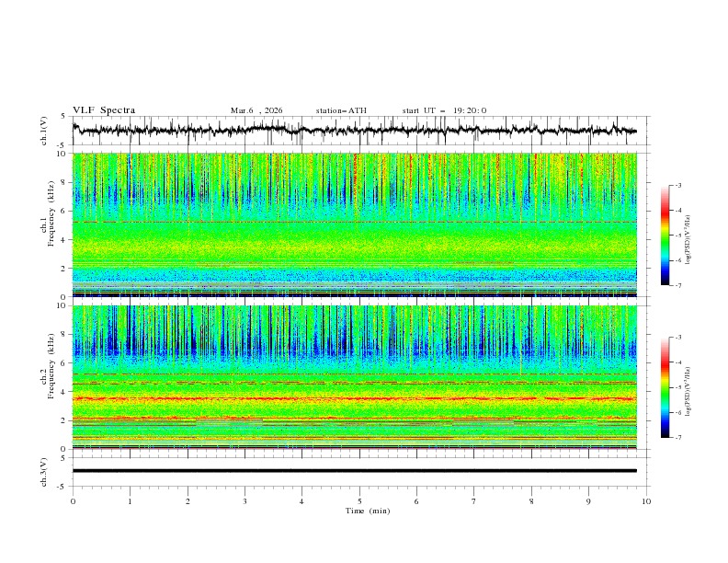Click the "start UT = 19:20:0" header text
This screenshot has height=563, width=728.
pyautogui.click(x=444, y=110)
